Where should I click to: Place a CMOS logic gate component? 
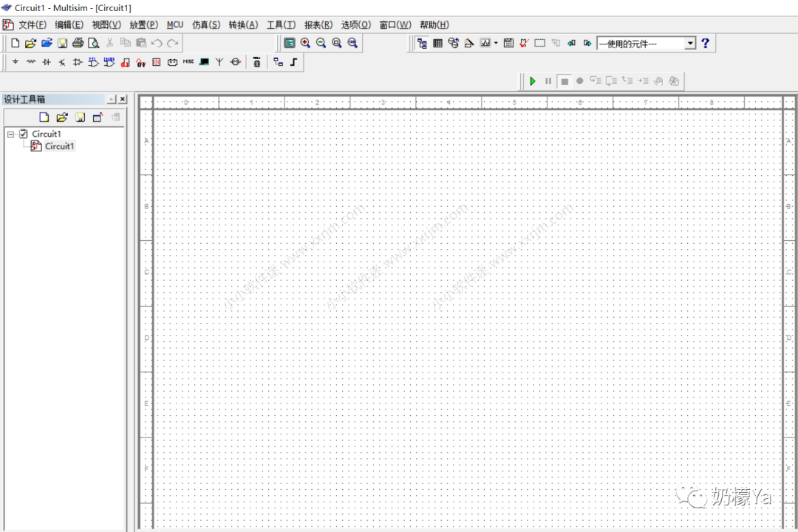[109, 62]
